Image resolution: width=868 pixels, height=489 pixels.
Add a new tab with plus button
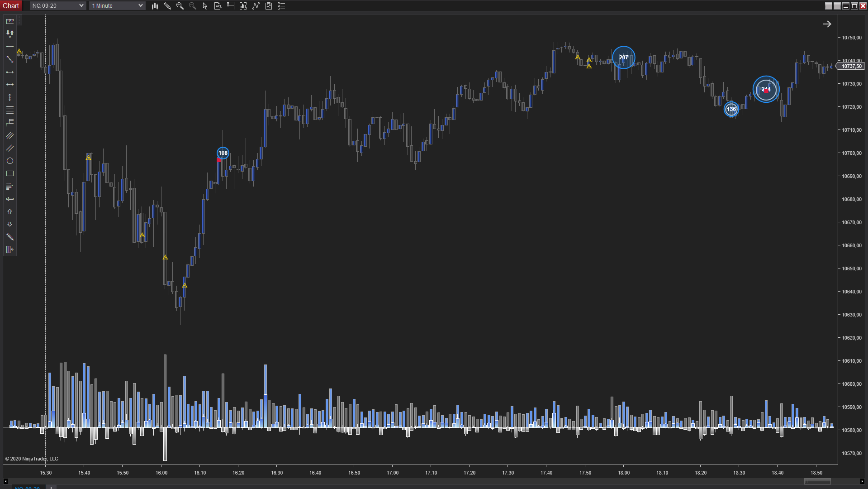51,487
